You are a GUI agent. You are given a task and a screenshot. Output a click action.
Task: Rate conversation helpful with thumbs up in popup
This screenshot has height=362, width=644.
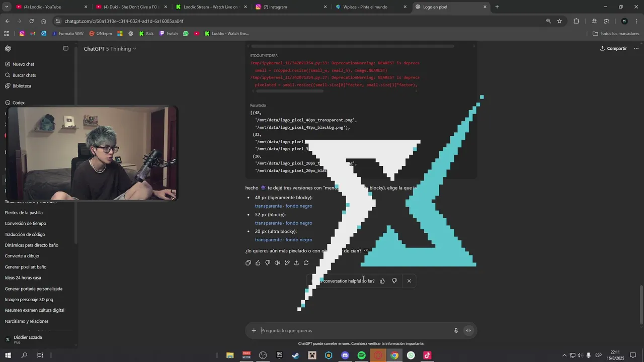[382, 281]
